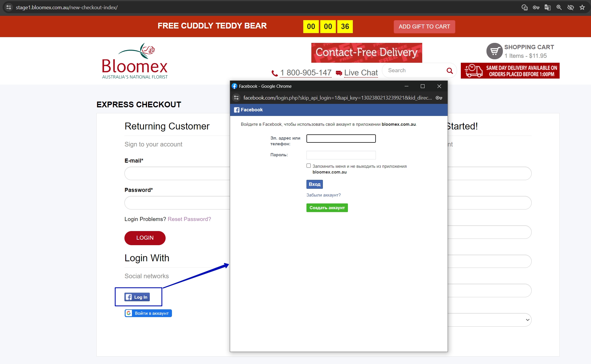The height and width of the screenshot is (364, 591).
Task: Open the password key icon in main toolbar
Action: click(536, 7)
